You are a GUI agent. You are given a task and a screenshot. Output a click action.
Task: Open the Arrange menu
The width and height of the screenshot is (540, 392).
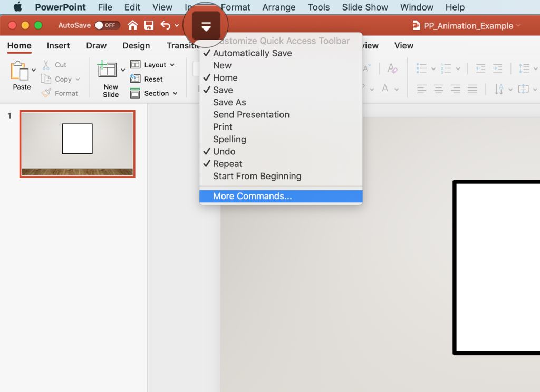tap(279, 7)
